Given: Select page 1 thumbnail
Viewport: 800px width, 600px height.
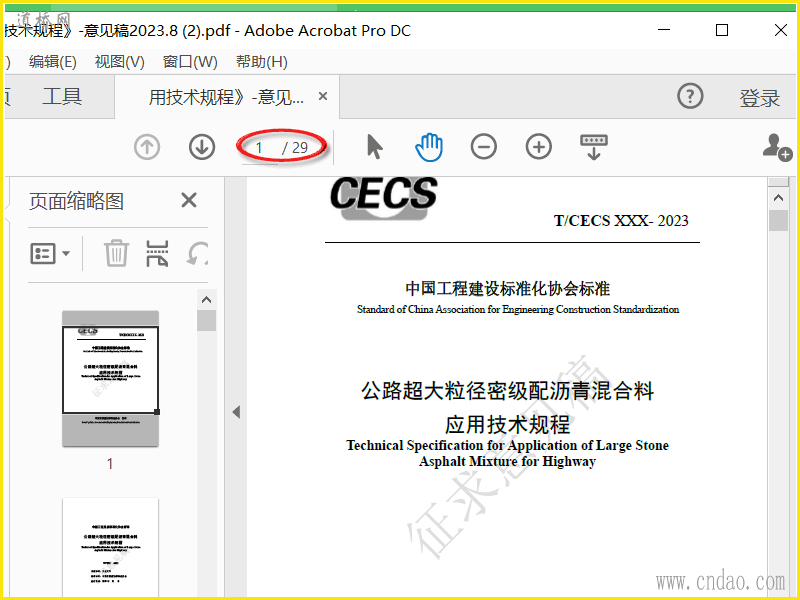Looking at the screenshot, I should click(x=110, y=379).
